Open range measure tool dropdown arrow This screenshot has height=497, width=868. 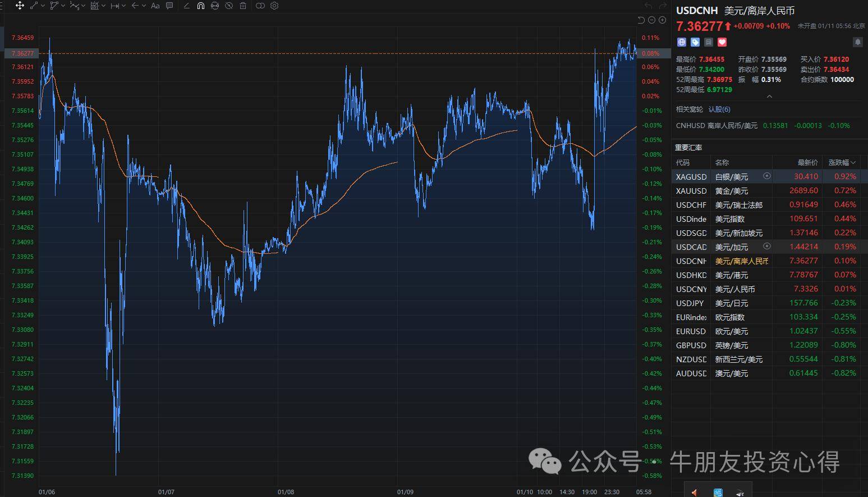click(124, 6)
